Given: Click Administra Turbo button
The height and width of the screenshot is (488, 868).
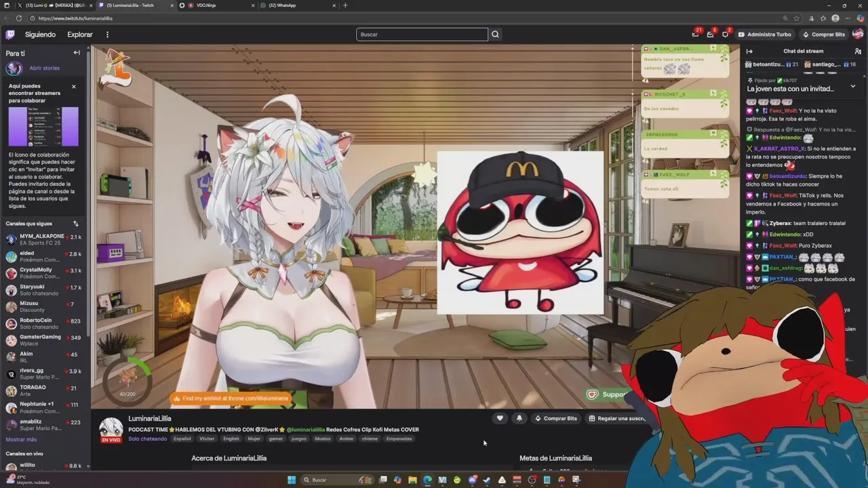Looking at the screenshot, I should 764,35.
